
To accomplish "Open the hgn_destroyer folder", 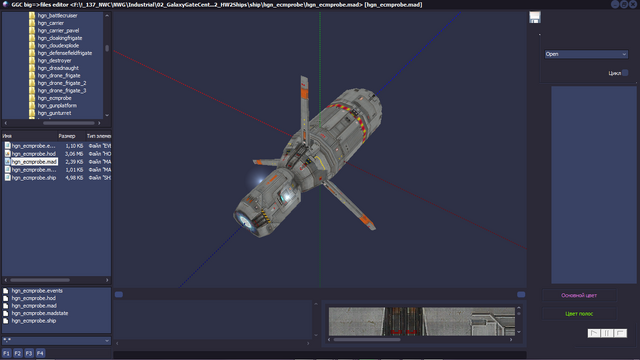I will [x=54, y=60].
